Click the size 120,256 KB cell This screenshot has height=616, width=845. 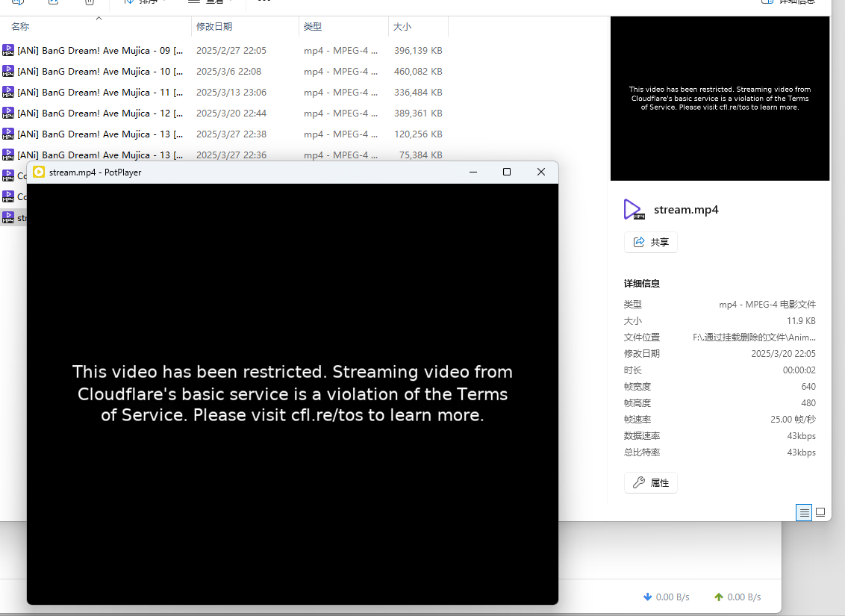[x=418, y=134]
